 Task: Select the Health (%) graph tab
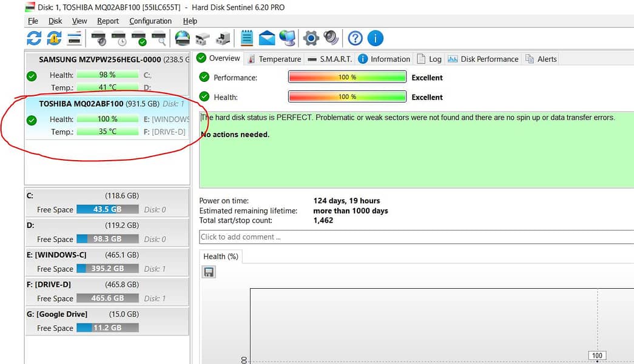[221, 257]
